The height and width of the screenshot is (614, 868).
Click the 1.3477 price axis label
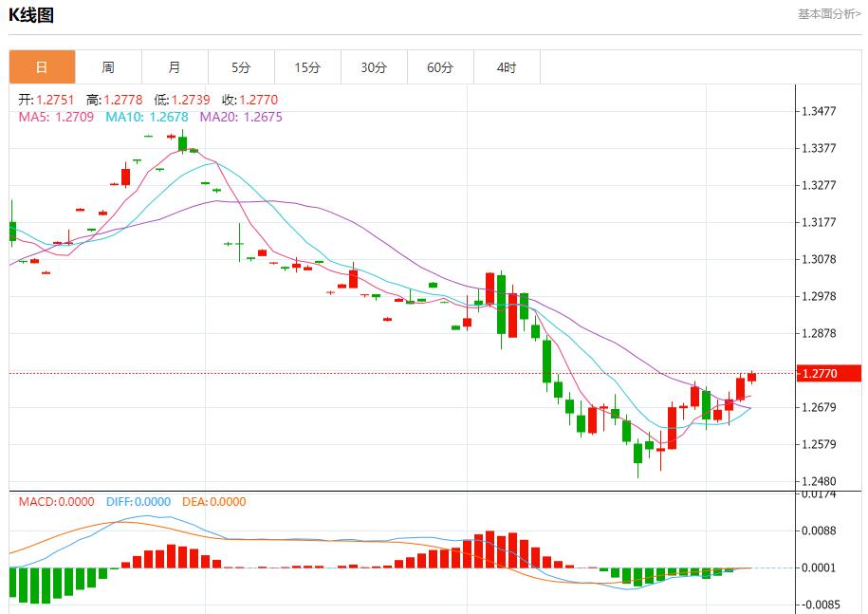[818, 111]
